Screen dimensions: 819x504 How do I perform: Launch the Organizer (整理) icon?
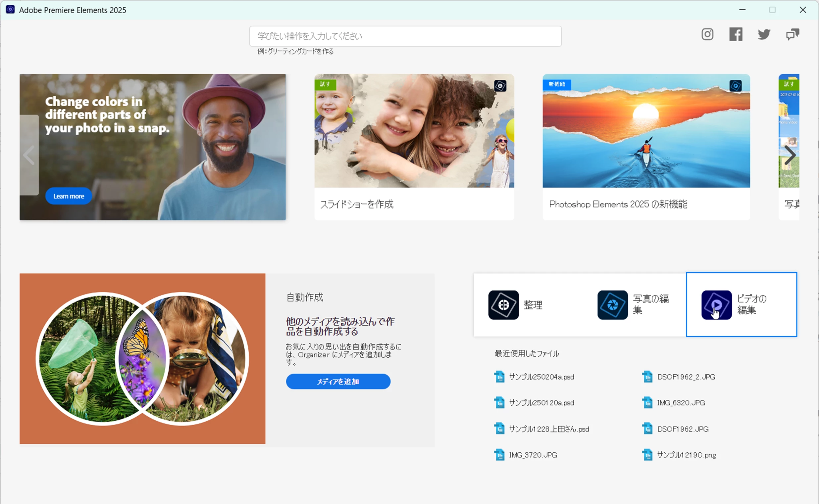[503, 305]
